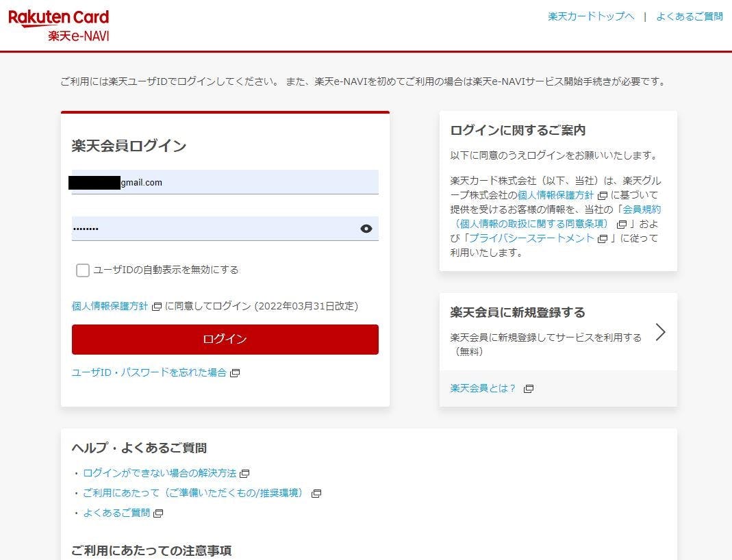Click new-window icon beside 楽天会員とは？
732x560 pixels.
click(x=529, y=389)
